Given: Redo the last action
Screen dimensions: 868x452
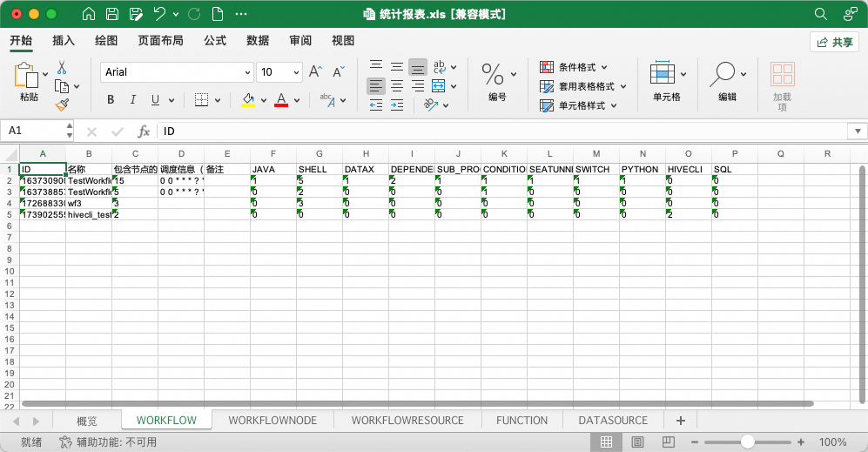Looking at the screenshot, I should click(x=194, y=14).
